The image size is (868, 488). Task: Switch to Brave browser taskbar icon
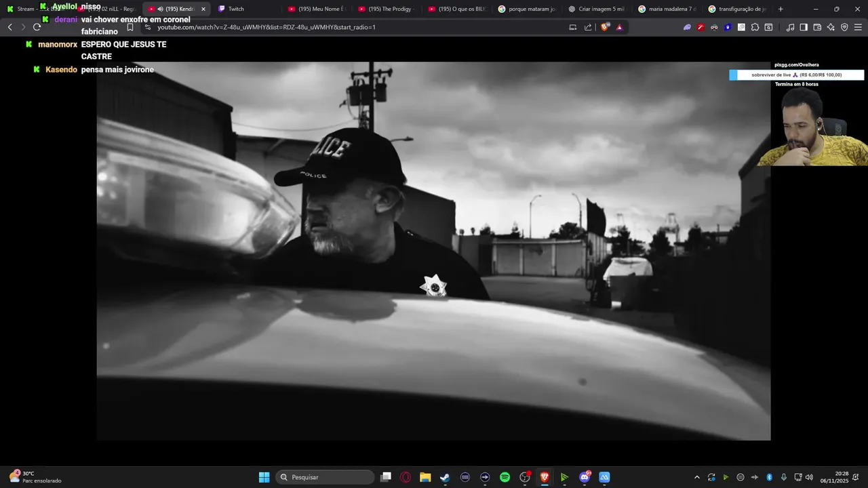click(x=544, y=477)
